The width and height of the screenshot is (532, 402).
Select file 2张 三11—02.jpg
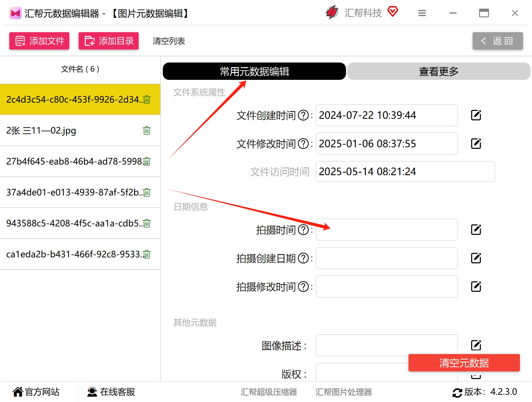[x=80, y=131]
